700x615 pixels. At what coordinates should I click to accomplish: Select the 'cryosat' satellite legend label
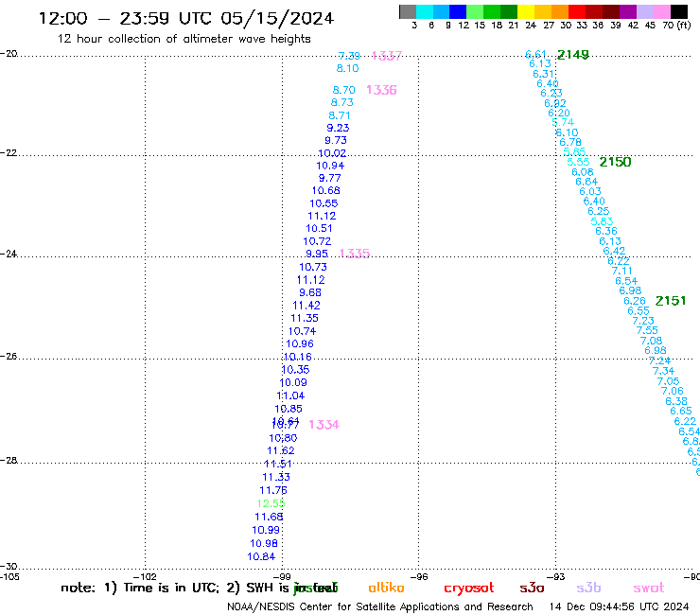(x=469, y=589)
